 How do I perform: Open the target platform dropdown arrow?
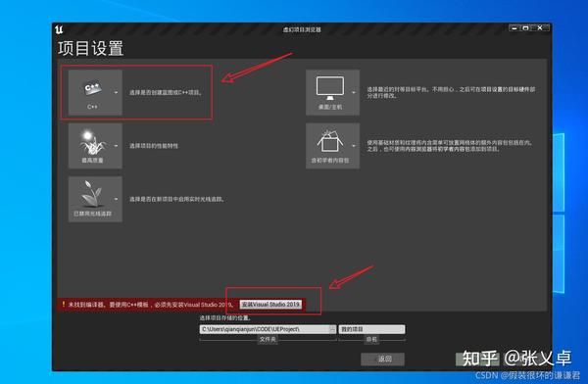[353, 92]
